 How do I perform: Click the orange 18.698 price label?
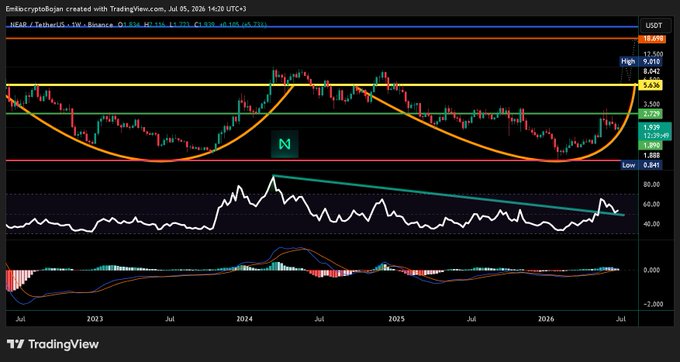652,39
